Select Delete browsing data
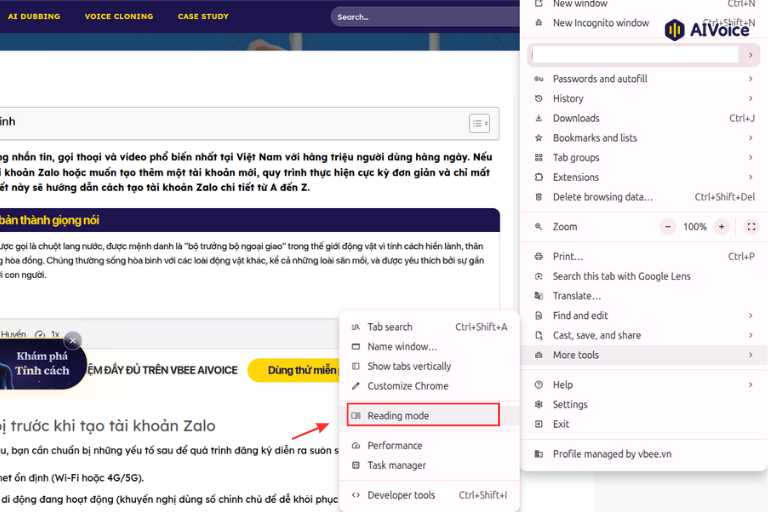Viewport: 768px width, 512px height. pos(644,197)
